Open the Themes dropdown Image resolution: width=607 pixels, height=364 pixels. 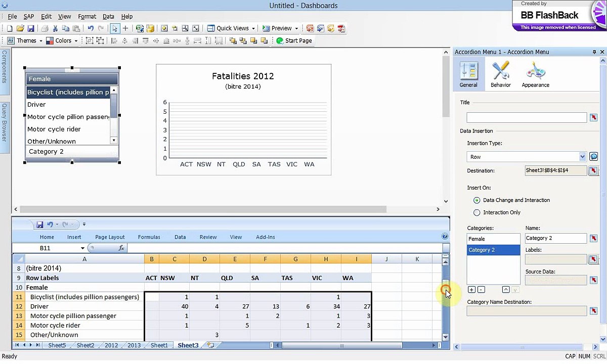point(23,41)
